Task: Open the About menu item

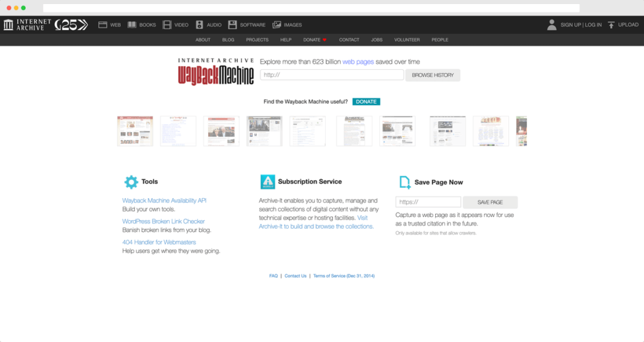Action: point(203,40)
